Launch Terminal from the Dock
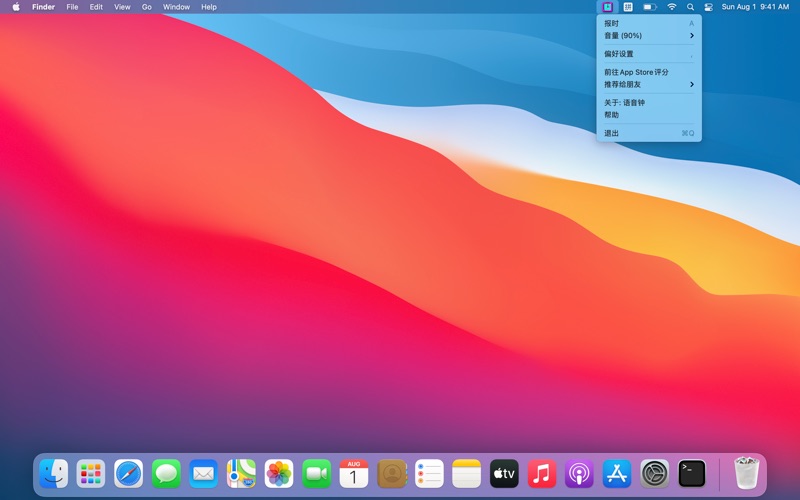The width and height of the screenshot is (800, 500). tap(692, 473)
